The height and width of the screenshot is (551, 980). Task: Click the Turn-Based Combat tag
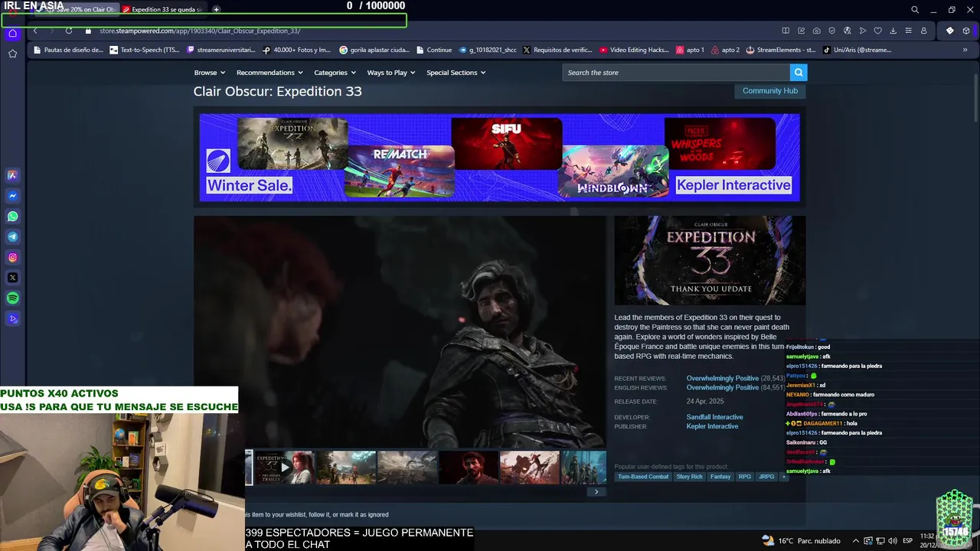coord(643,477)
